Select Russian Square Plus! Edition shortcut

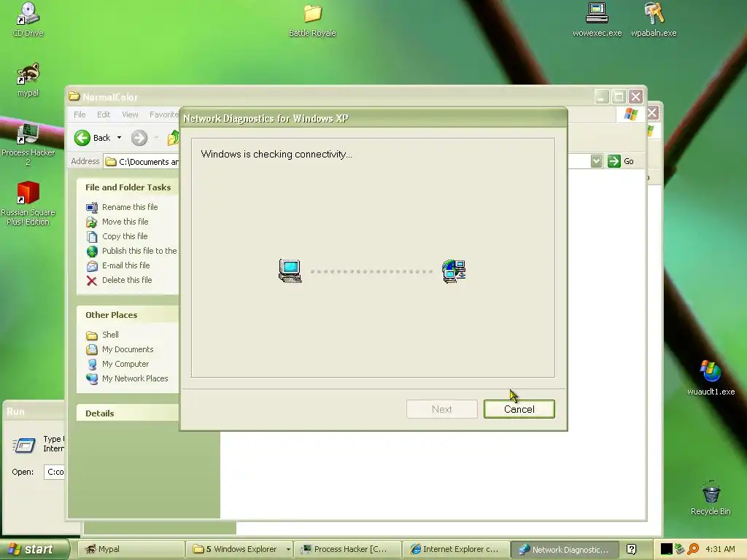tap(28, 204)
